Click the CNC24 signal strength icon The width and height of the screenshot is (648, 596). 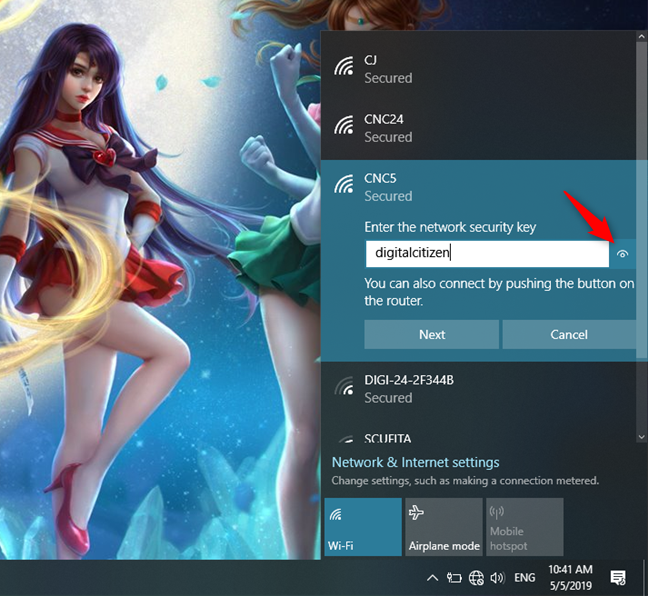click(x=344, y=125)
